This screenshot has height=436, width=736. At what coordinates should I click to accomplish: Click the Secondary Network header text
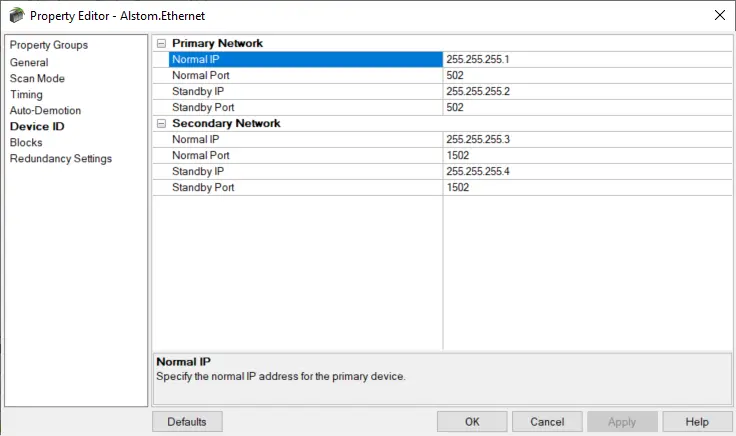point(226,123)
